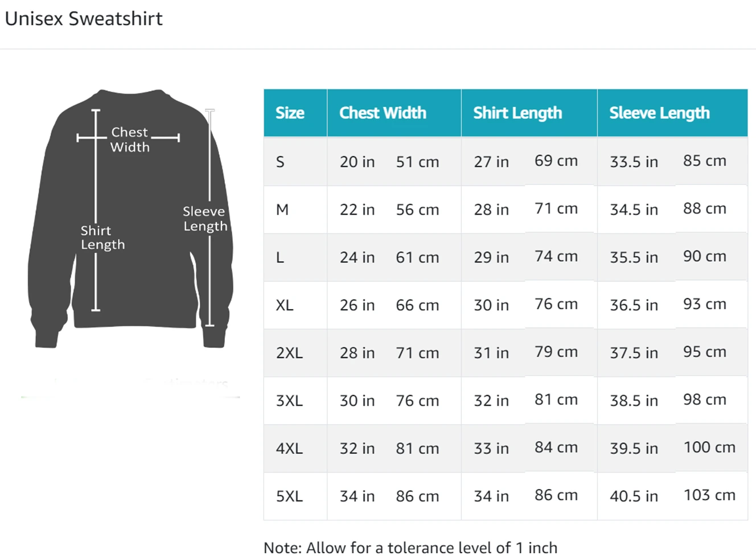Click the Unisex Sweatshirt heading
The image size is (756, 559).
click(84, 19)
